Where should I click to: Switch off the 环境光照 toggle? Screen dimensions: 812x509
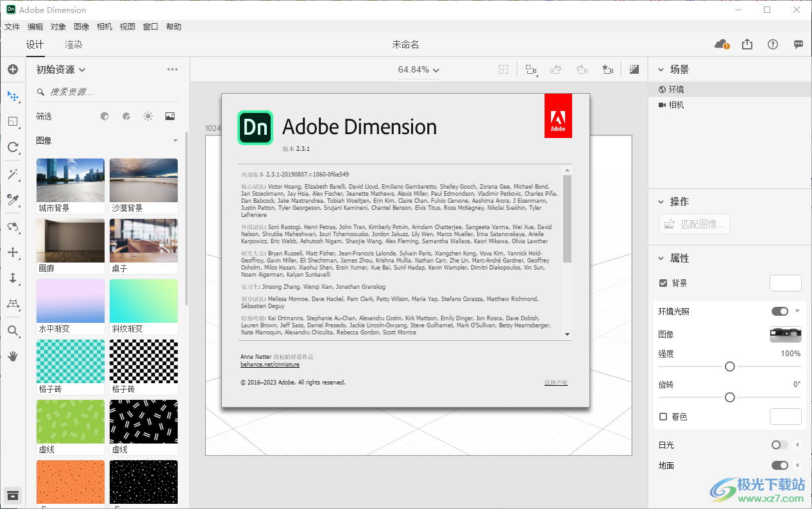coord(780,311)
